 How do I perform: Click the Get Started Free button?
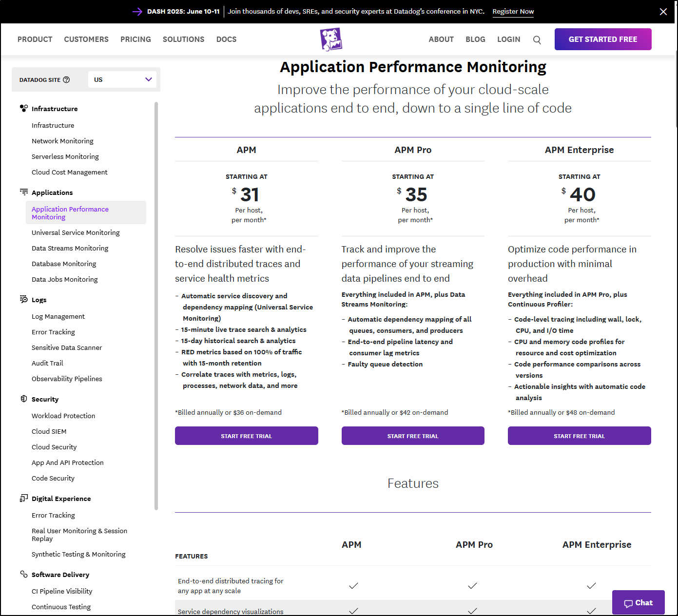(603, 39)
